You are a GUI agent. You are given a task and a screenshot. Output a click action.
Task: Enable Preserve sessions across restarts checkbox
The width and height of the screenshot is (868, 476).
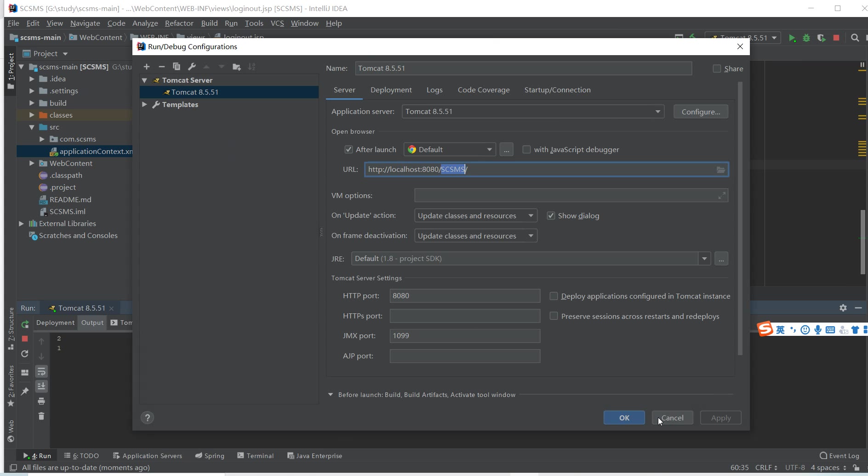[x=554, y=316]
